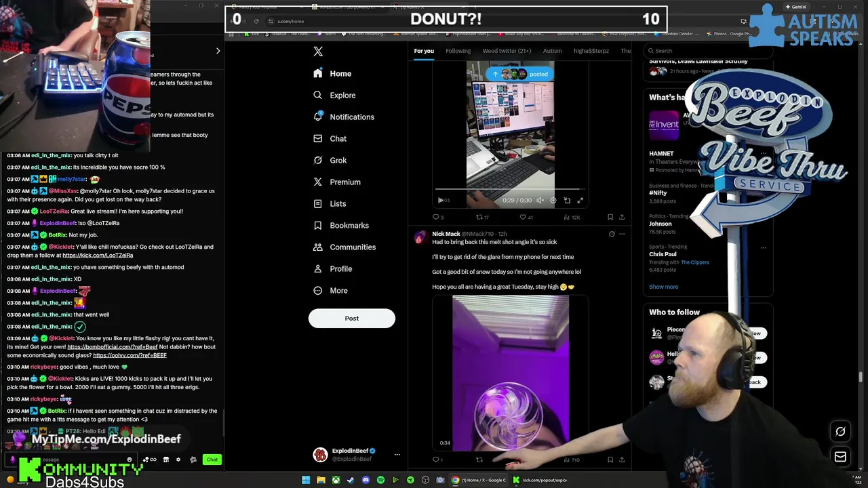Open more options on Nick Mack post
This screenshot has height=488, width=868.
point(622,234)
